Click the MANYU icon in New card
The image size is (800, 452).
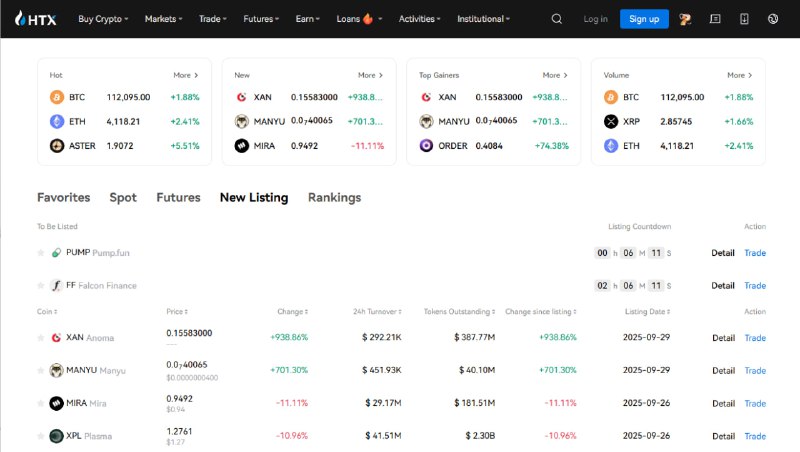coord(241,121)
